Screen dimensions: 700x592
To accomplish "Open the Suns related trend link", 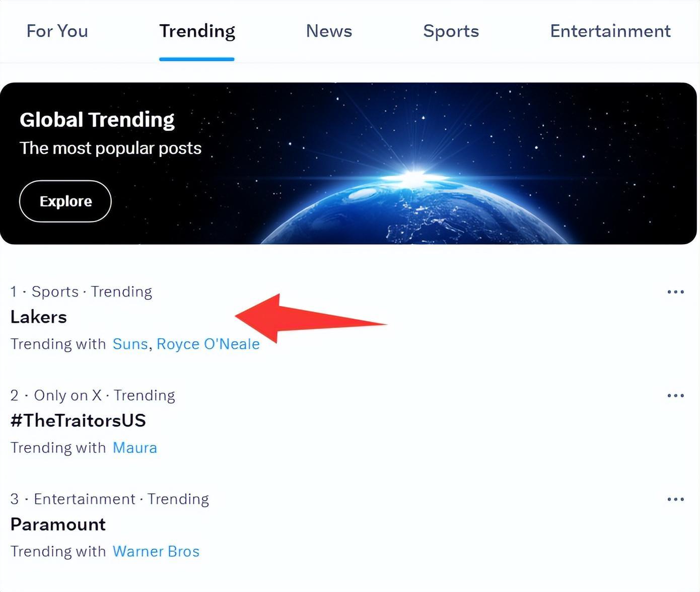I will [130, 344].
